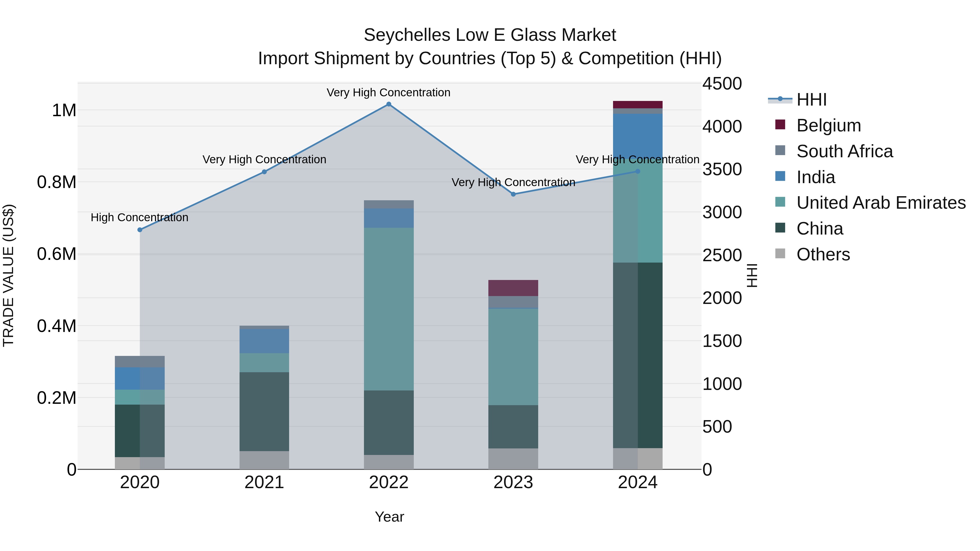
Task: Click the 2022 x-axis label
Action: pos(389,482)
